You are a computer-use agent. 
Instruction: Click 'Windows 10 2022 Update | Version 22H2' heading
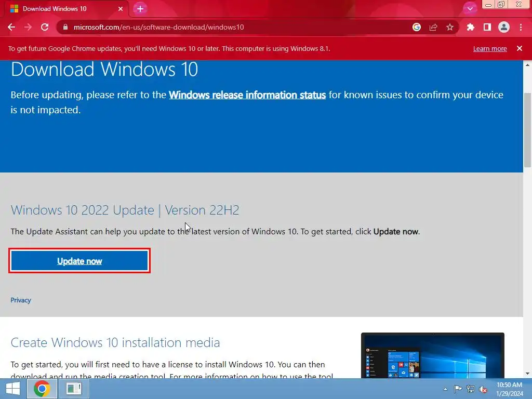tap(125, 210)
